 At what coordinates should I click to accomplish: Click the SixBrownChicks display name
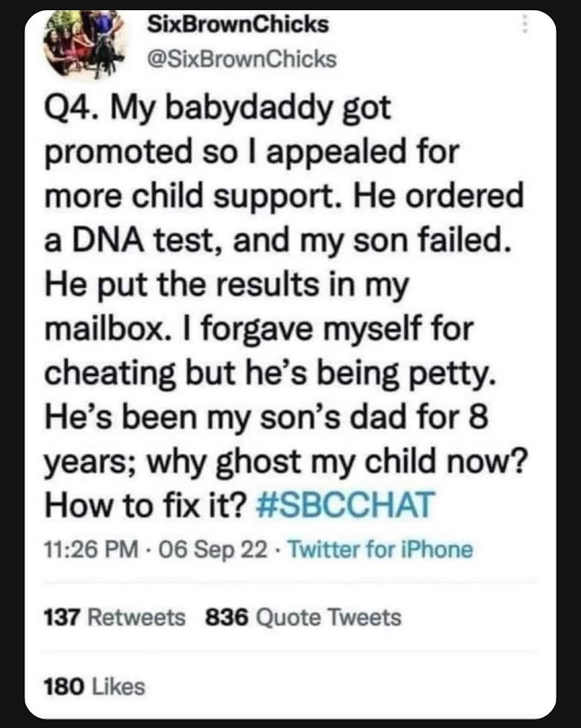(x=238, y=24)
